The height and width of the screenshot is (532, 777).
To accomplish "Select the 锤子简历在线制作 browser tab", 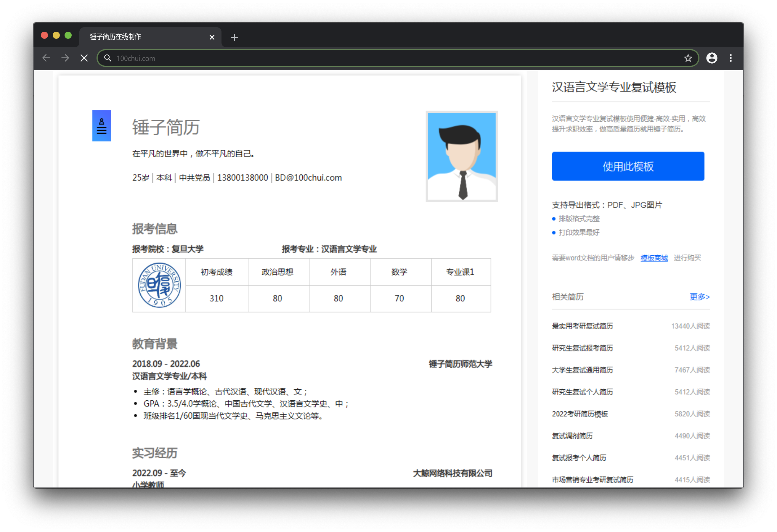I will (150, 37).
